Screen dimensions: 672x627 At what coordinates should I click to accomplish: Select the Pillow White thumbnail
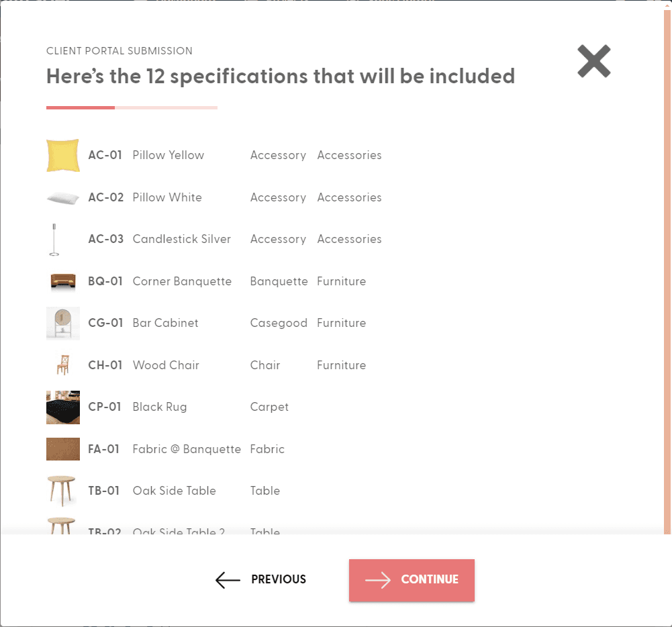pos(62,197)
